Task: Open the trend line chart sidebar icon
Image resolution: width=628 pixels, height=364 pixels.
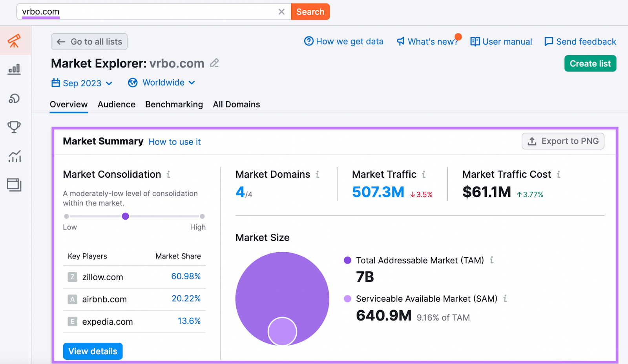Action: [x=15, y=156]
